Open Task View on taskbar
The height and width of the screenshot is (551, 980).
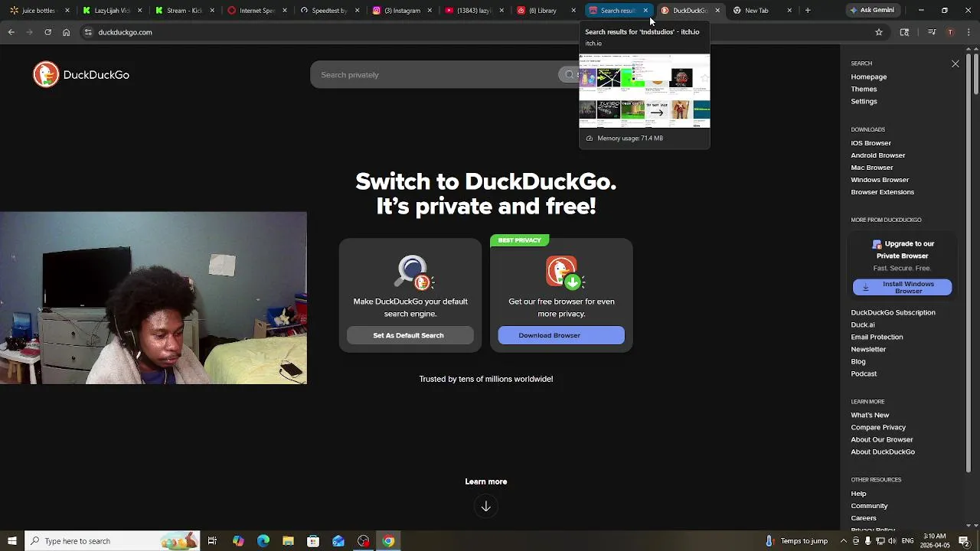click(x=212, y=541)
